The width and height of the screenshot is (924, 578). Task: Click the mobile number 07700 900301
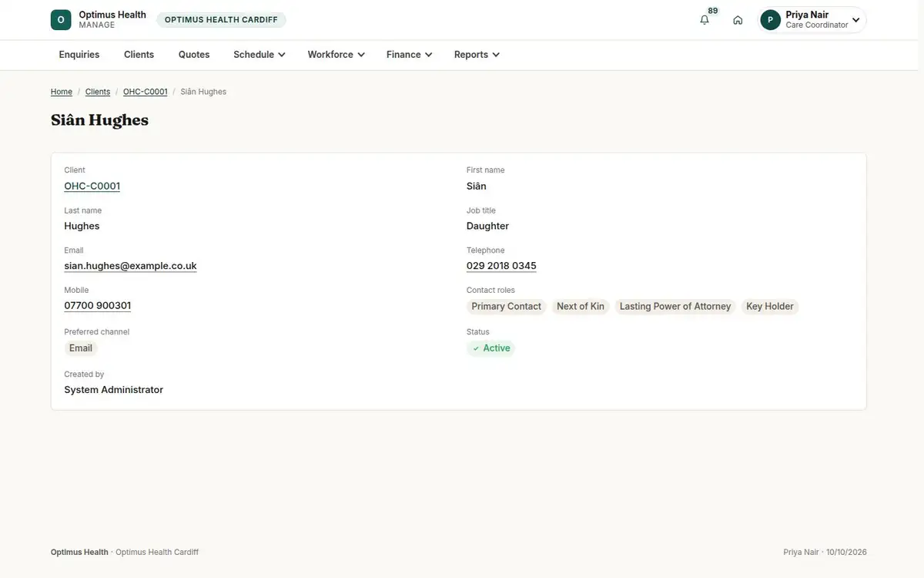(x=98, y=306)
